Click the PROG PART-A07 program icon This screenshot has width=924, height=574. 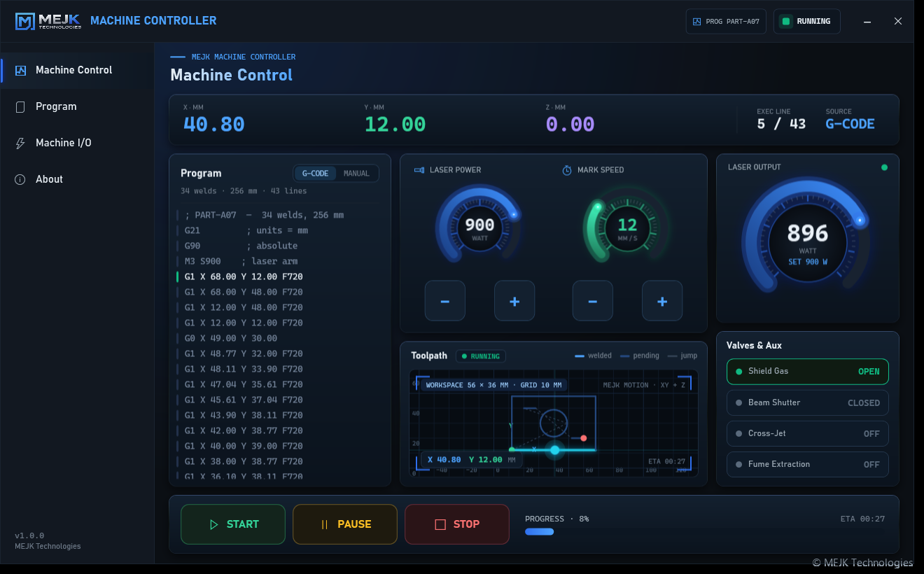click(x=696, y=22)
